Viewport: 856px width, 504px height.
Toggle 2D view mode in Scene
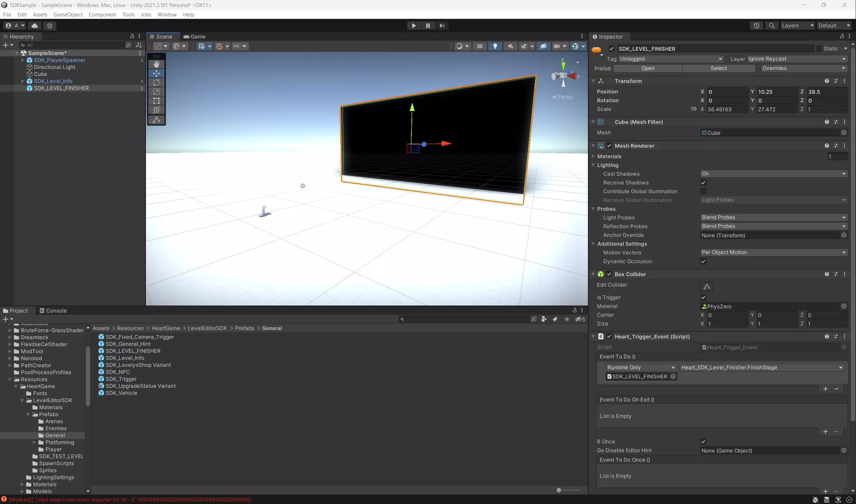pos(479,46)
